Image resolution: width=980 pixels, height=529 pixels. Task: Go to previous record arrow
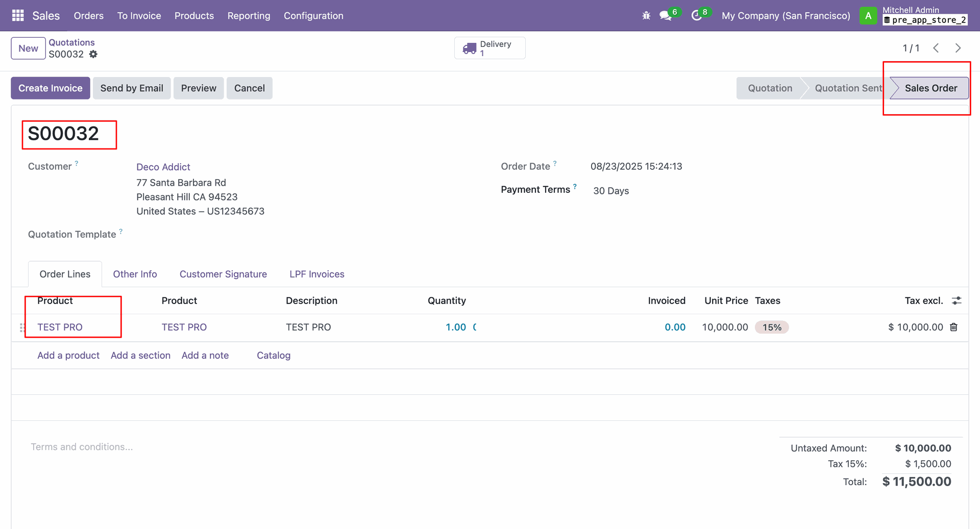(936, 48)
